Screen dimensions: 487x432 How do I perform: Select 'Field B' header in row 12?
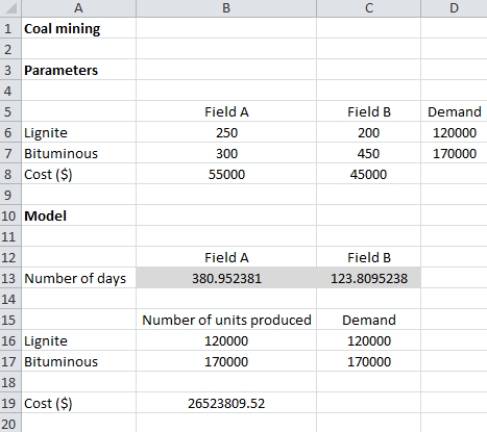point(368,257)
